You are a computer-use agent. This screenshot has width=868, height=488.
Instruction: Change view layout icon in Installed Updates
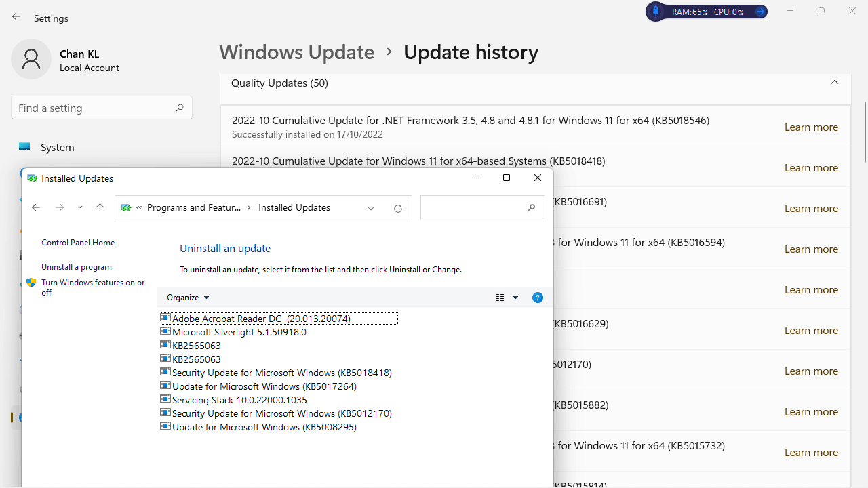[500, 298]
